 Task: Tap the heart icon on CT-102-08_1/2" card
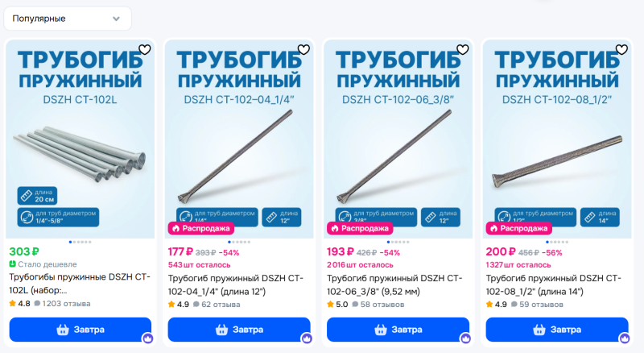pyautogui.click(x=621, y=49)
